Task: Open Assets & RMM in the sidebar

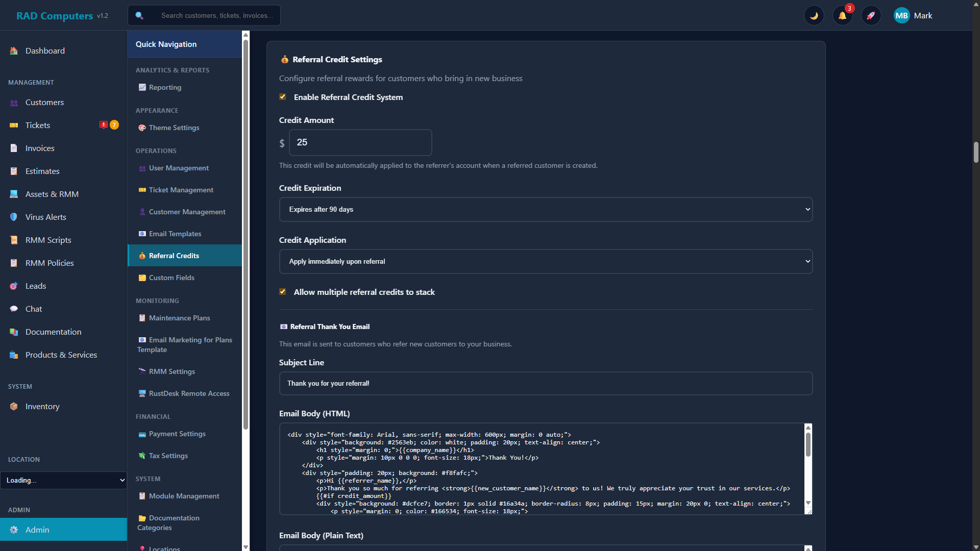Action: (51, 194)
